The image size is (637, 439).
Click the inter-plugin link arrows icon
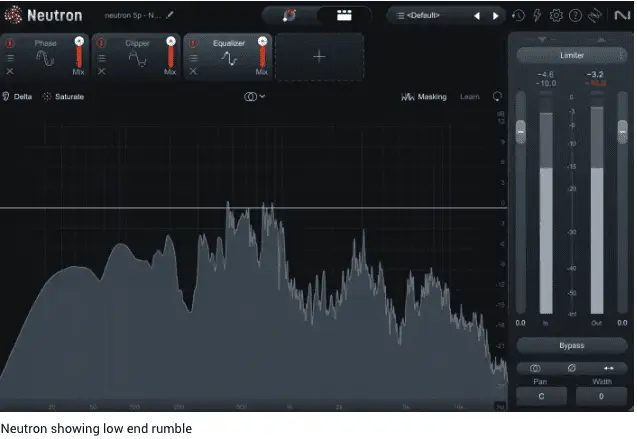(x=594, y=15)
